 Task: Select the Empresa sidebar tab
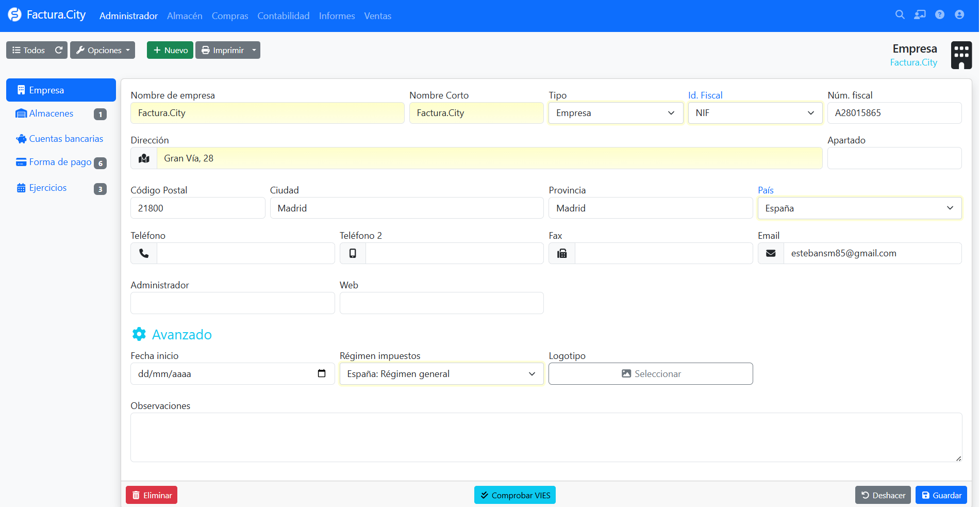click(61, 90)
